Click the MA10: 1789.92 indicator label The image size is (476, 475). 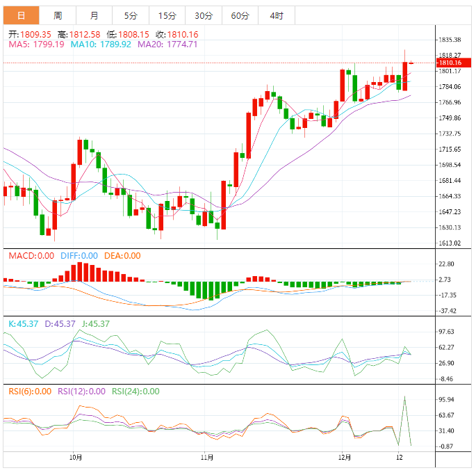coord(101,45)
